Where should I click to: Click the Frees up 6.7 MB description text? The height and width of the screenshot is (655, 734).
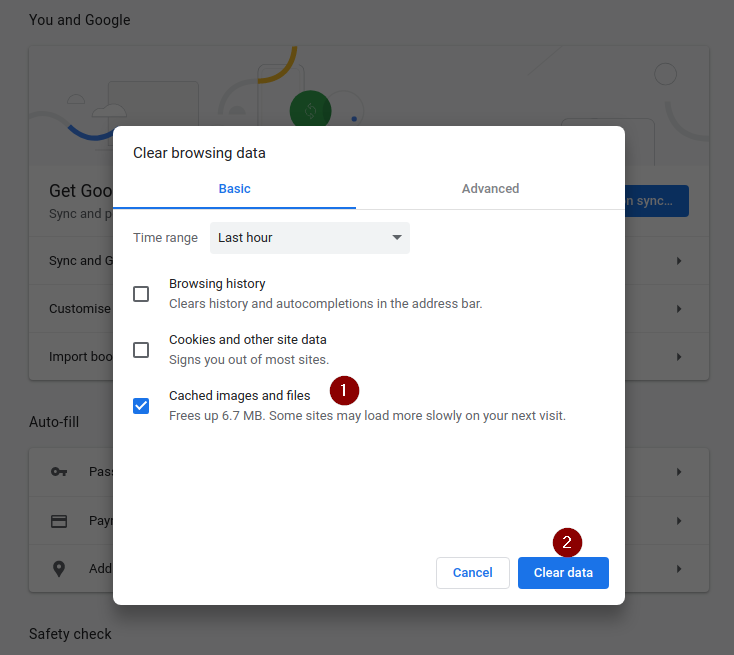pyautogui.click(x=367, y=416)
